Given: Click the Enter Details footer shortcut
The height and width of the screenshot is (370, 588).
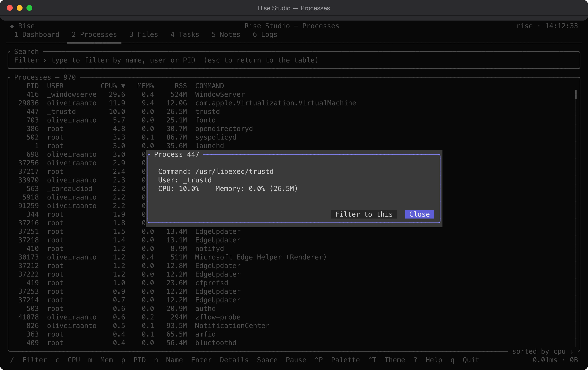Looking at the screenshot, I should pos(220,360).
